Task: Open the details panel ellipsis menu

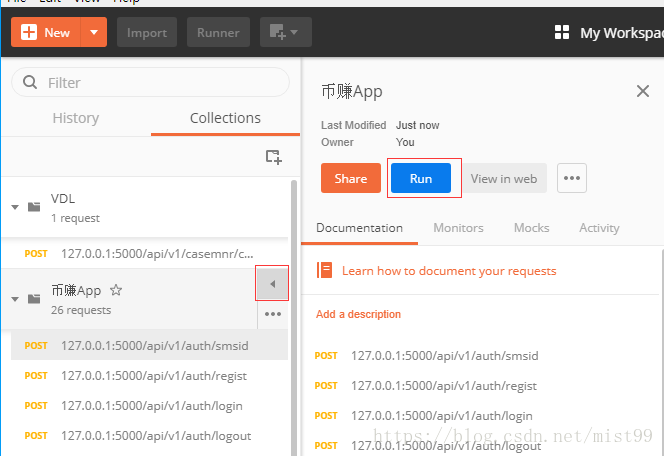Action: tap(572, 178)
